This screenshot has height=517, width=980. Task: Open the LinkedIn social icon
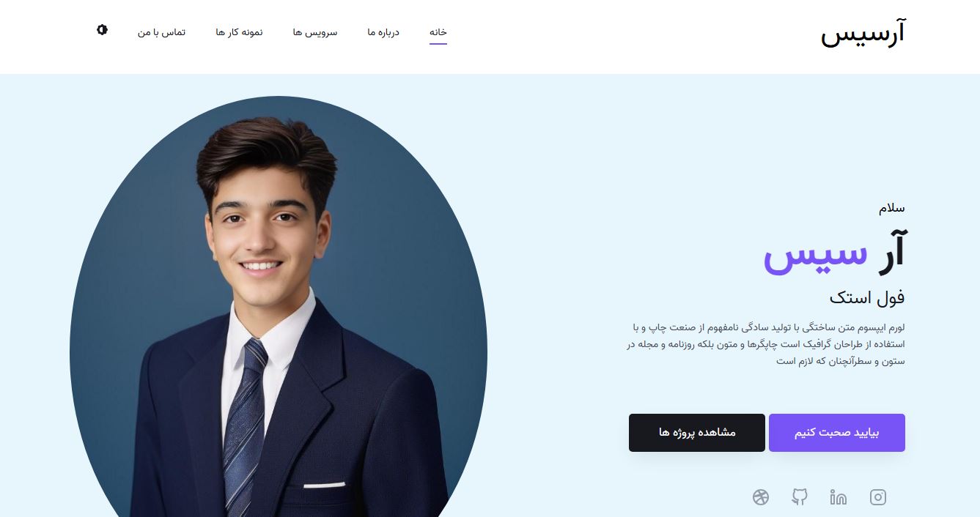pyautogui.click(x=838, y=497)
